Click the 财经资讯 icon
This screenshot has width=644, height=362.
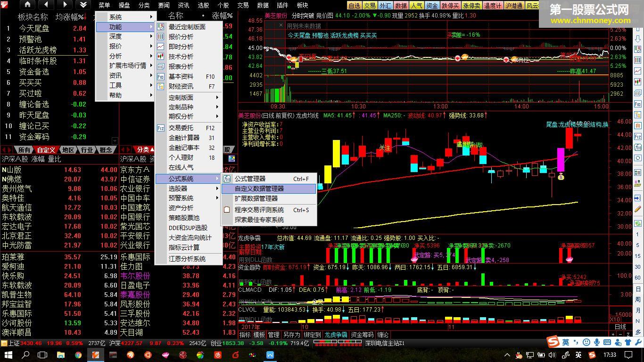coord(161,86)
